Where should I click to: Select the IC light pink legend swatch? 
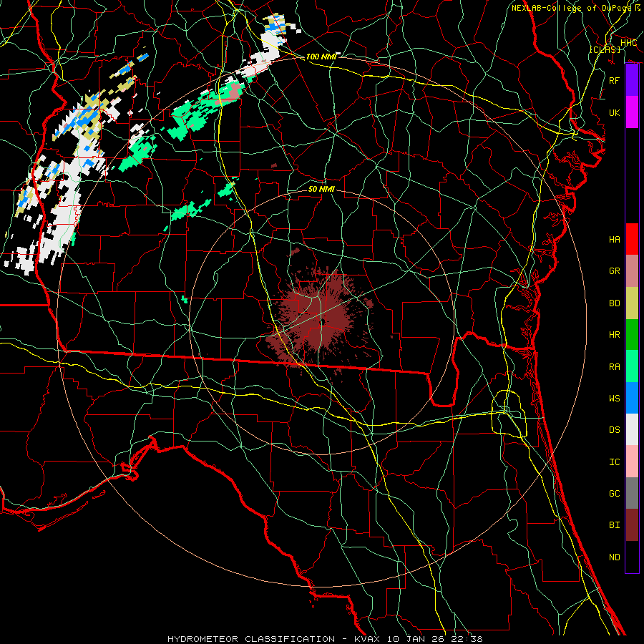pyautogui.click(x=632, y=462)
